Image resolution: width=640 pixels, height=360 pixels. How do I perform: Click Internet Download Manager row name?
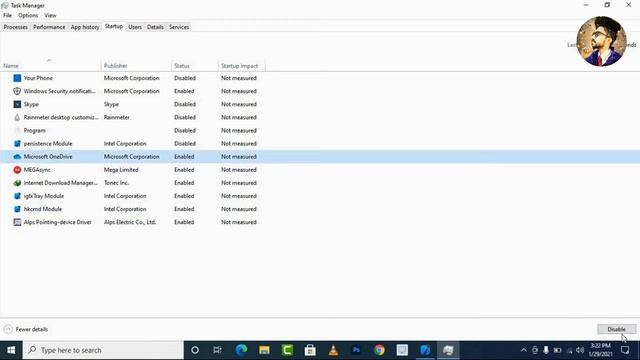[60, 183]
